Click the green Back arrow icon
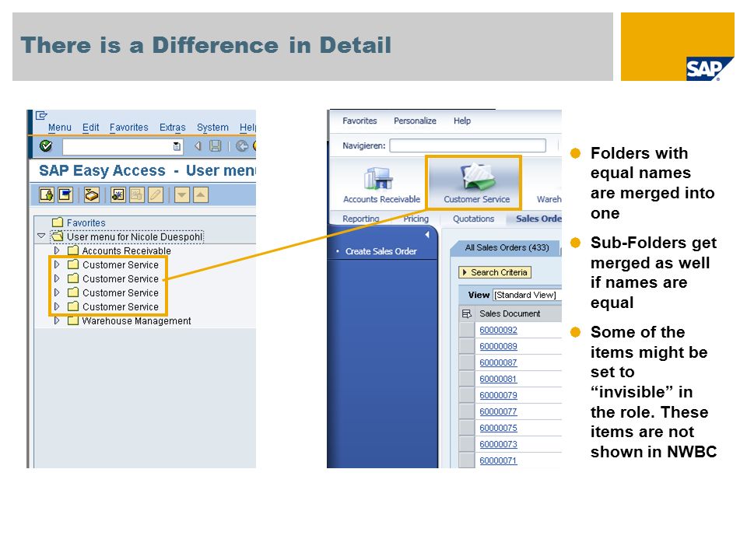The image size is (747, 560). (242, 146)
